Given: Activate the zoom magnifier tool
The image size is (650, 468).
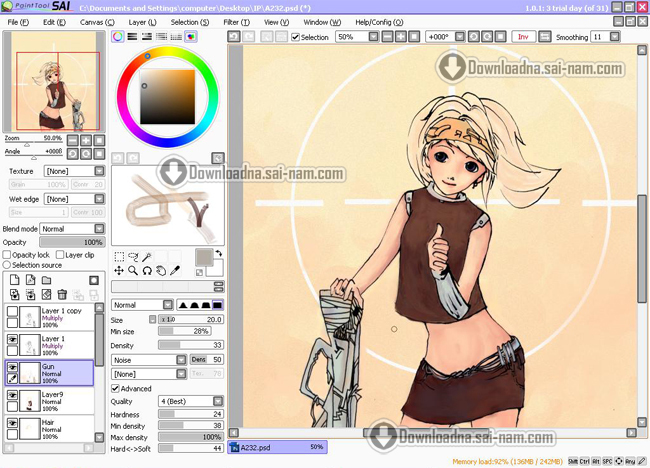Looking at the screenshot, I should pos(133,271).
